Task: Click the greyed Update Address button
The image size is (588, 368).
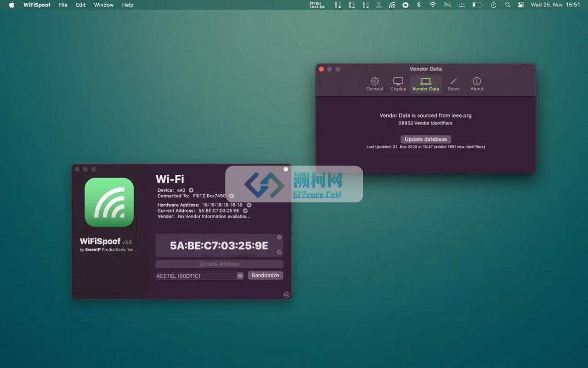Action: click(219, 264)
